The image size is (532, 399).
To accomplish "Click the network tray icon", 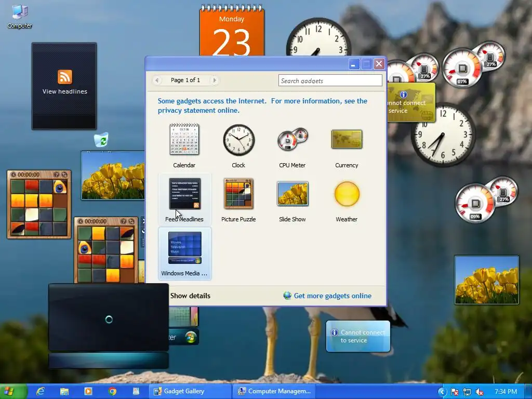I will click(467, 392).
